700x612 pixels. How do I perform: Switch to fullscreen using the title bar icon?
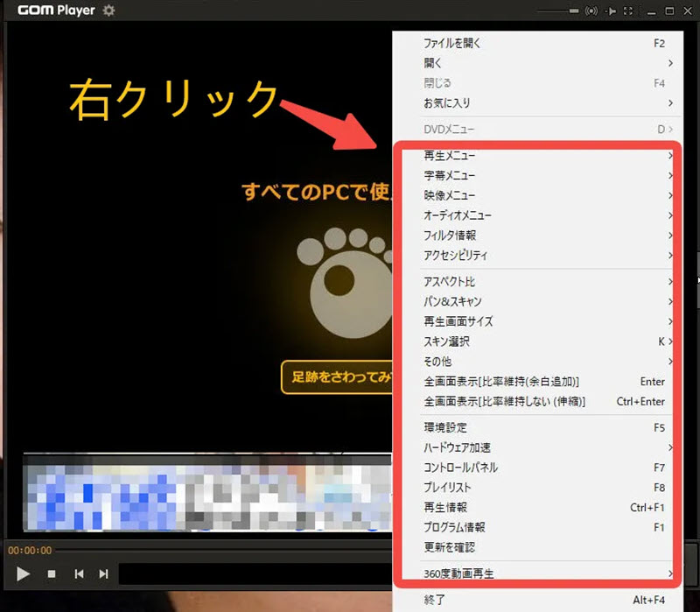(628, 11)
